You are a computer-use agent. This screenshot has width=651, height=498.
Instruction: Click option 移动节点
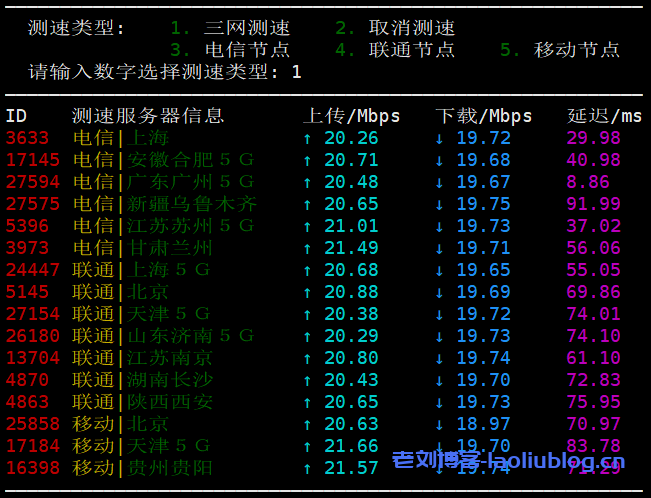(577, 50)
